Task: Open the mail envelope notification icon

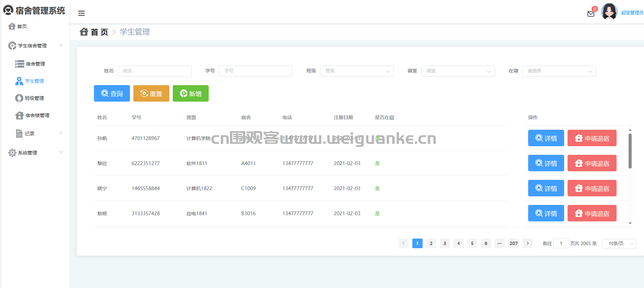Action: point(591,14)
